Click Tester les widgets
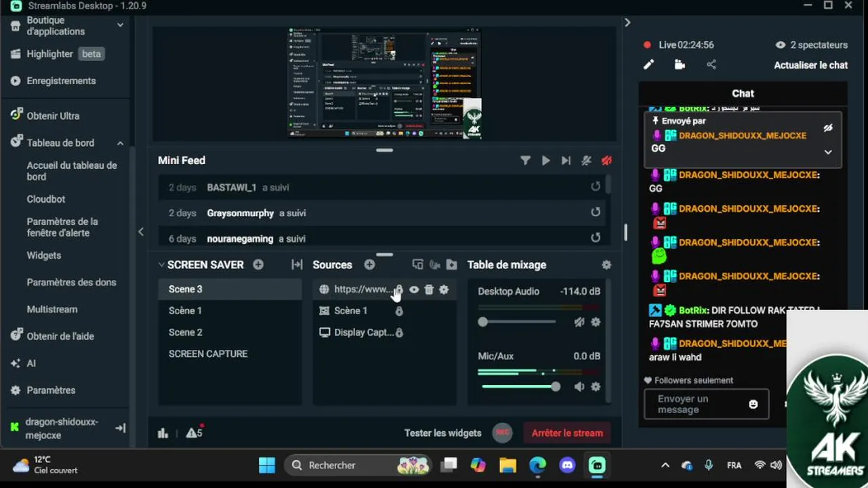The height and width of the screenshot is (488, 868). click(442, 433)
